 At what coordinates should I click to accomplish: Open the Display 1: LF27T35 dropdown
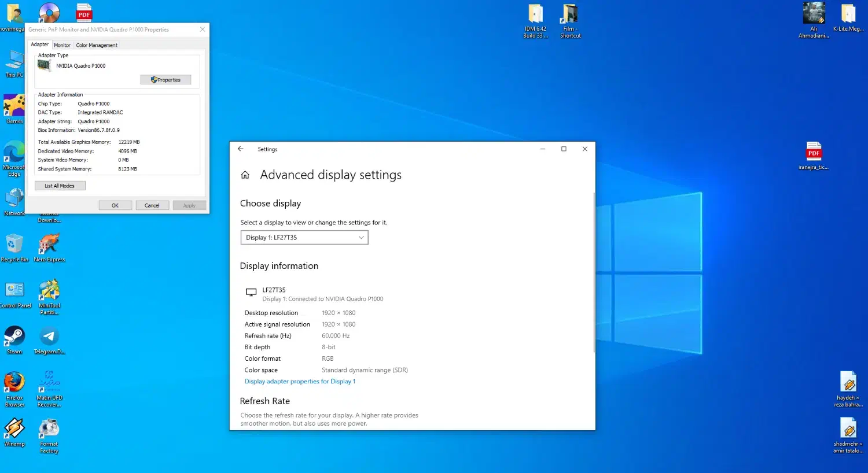[304, 238]
